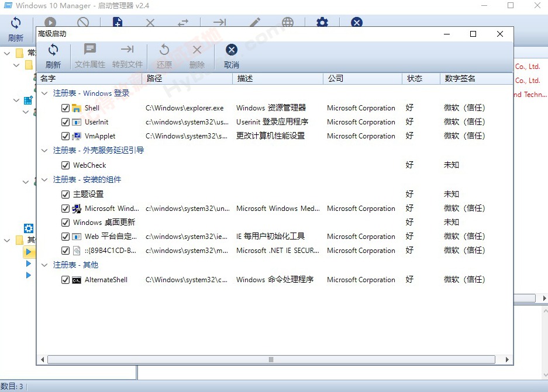This screenshot has width=548, height=392.
Task: Open 文件属性 file properties button
Action: click(90, 56)
